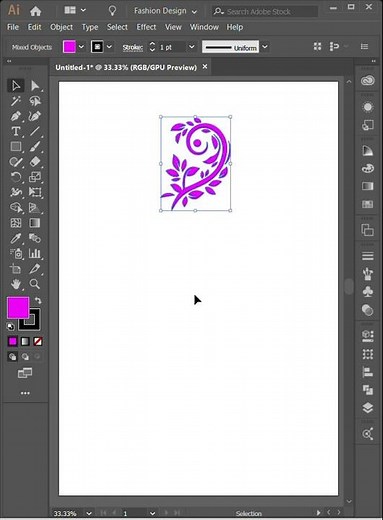
Task: Enable Draw Normal mode
Action: coord(13,357)
